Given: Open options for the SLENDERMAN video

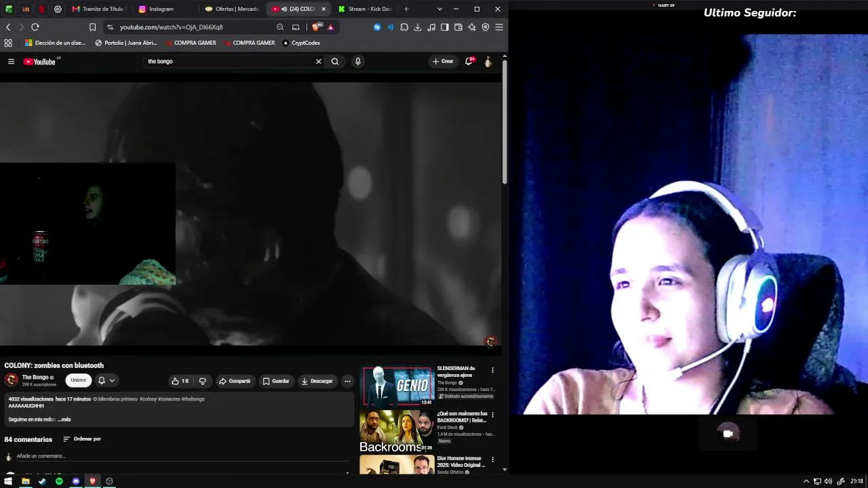Looking at the screenshot, I should pyautogui.click(x=492, y=370).
